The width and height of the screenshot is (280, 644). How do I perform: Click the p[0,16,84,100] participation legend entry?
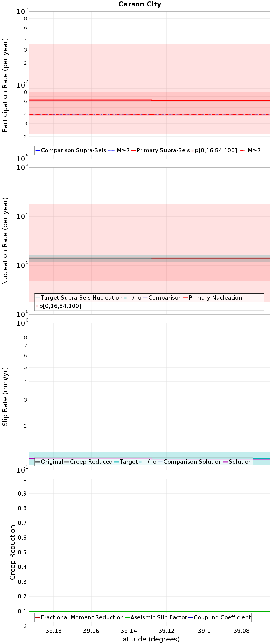(x=214, y=150)
